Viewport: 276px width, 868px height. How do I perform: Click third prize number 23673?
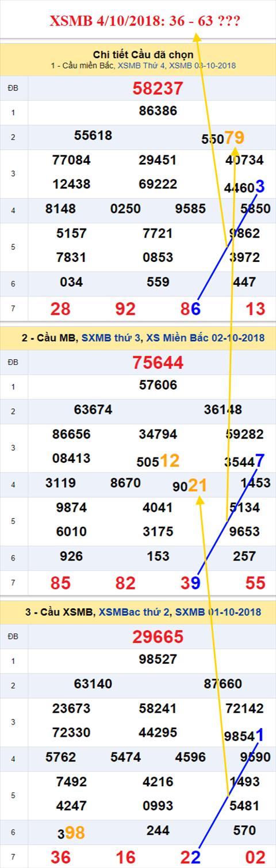[71, 708]
